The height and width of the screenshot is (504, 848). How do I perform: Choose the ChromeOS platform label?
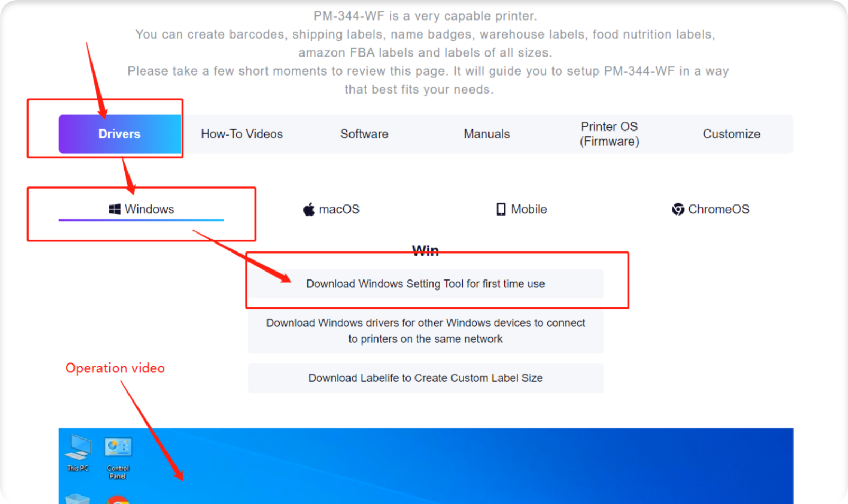[x=718, y=209]
